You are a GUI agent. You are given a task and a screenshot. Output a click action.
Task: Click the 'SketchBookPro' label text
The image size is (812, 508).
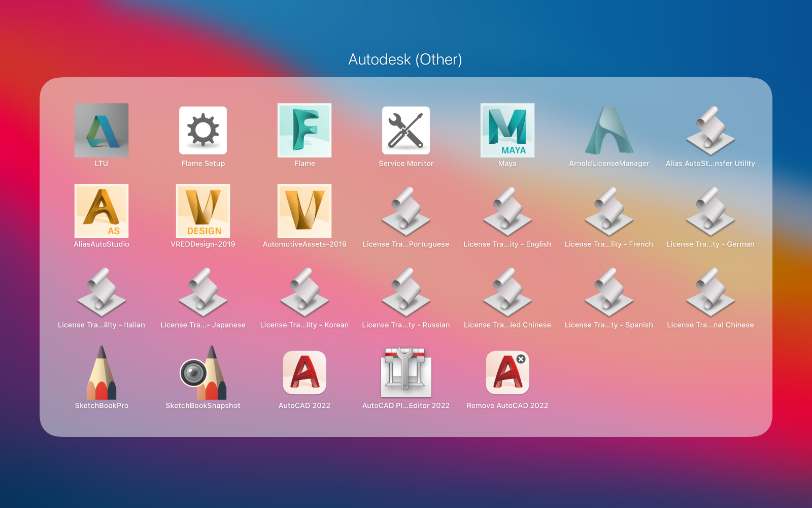click(101, 406)
